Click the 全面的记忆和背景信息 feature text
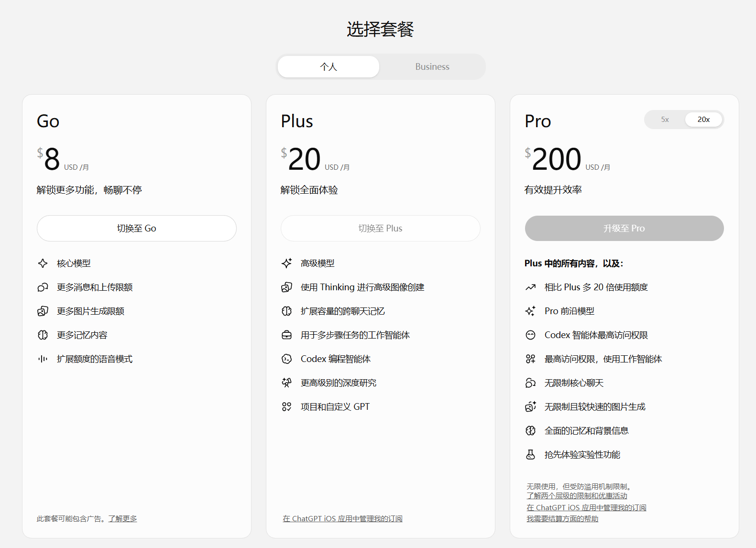 coord(587,431)
